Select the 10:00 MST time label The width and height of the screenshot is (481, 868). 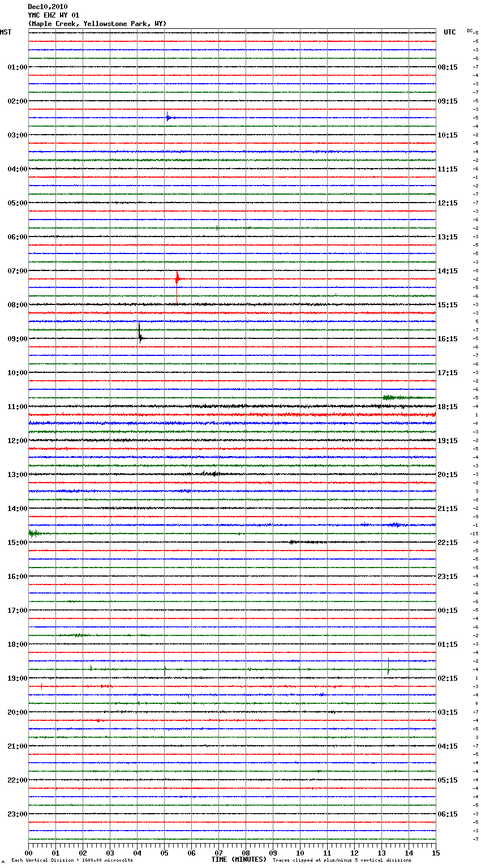(18, 373)
